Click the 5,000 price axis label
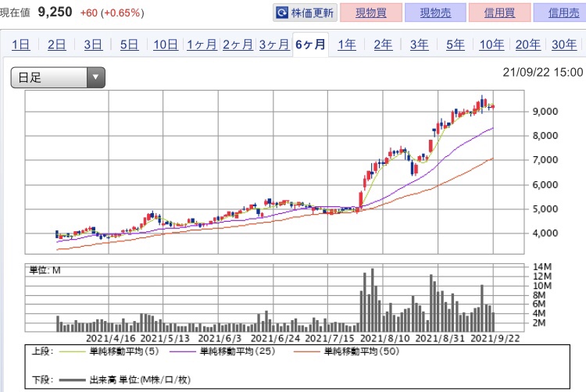The width and height of the screenshot is (586, 392). click(545, 209)
